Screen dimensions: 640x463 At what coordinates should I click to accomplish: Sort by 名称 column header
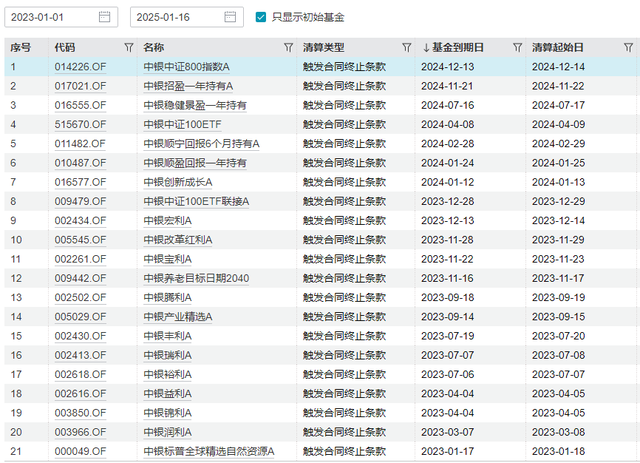click(x=154, y=48)
